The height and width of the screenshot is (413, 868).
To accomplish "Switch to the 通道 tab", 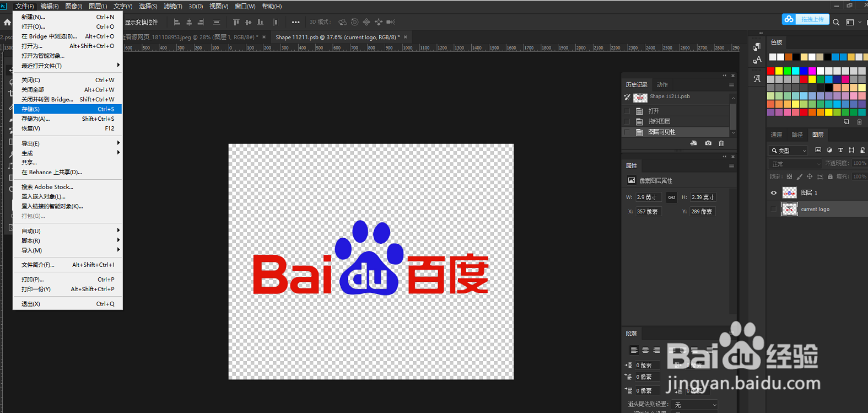I will (777, 135).
